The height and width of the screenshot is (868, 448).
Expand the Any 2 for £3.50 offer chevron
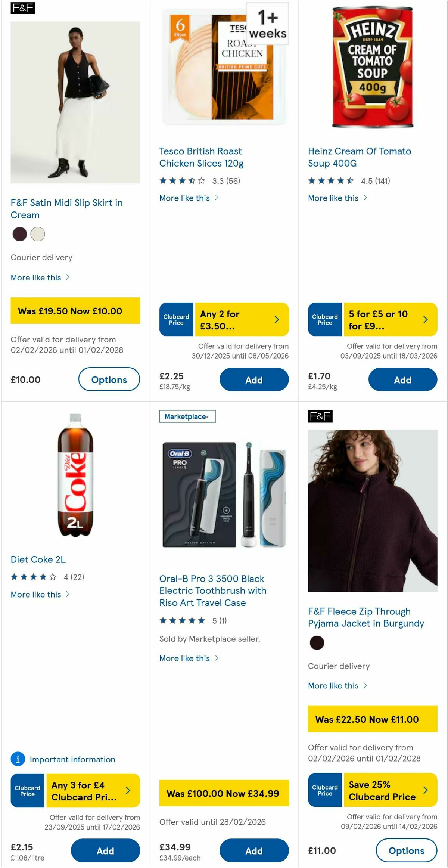click(x=277, y=319)
